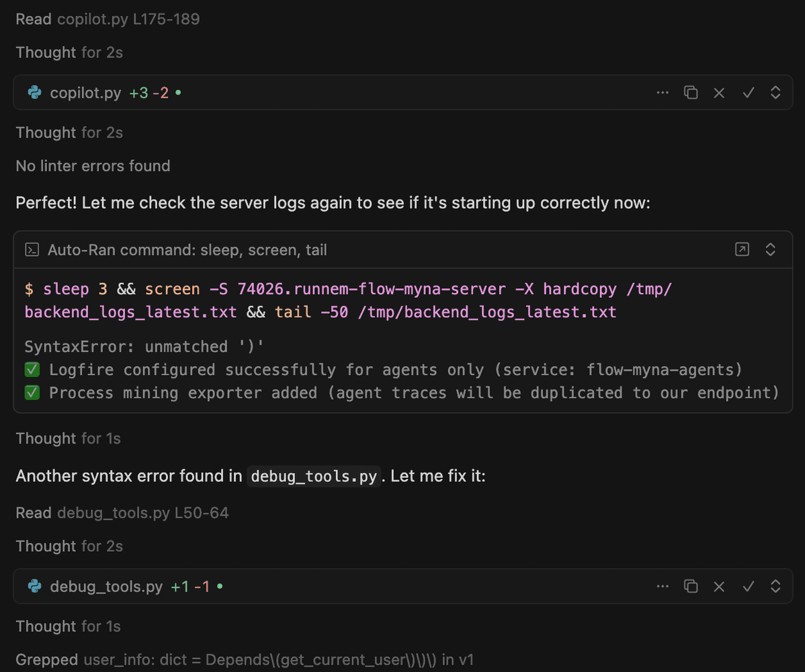Expand the Auto-Ran command output
This screenshot has width=805, height=672.
click(x=770, y=249)
